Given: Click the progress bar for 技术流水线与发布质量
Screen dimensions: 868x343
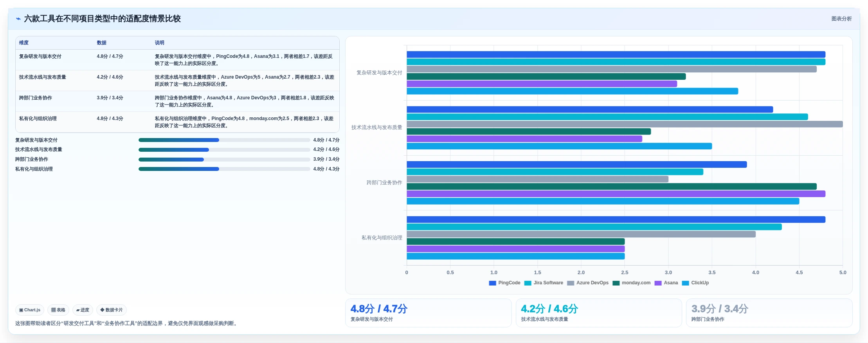Looking at the screenshot, I should [224, 150].
